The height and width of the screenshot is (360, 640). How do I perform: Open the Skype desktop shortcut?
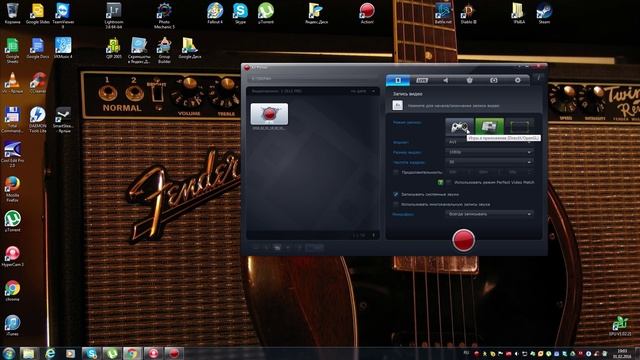click(x=240, y=13)
